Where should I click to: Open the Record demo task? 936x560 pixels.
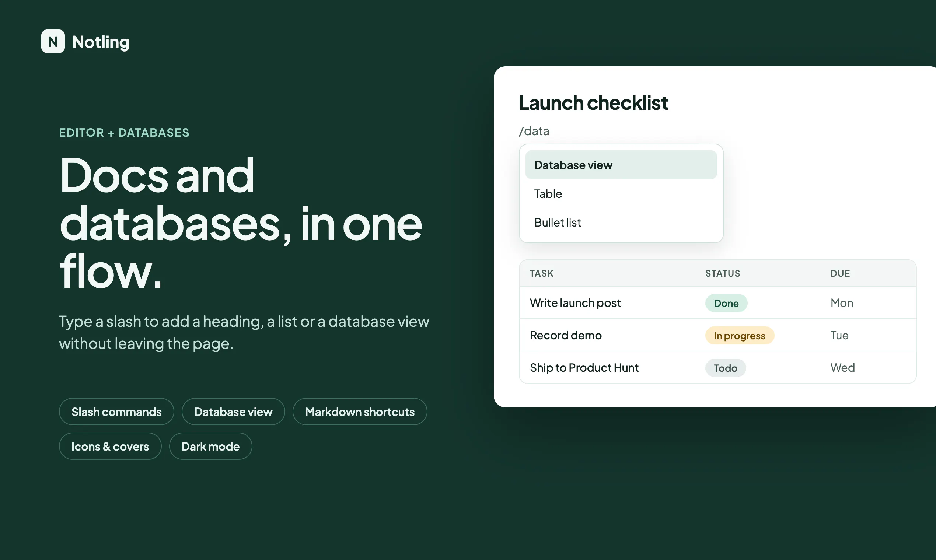[566, 335]
